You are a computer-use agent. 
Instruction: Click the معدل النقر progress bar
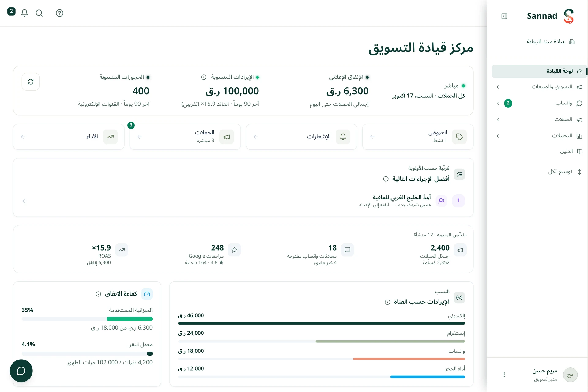tap(87, 354)
